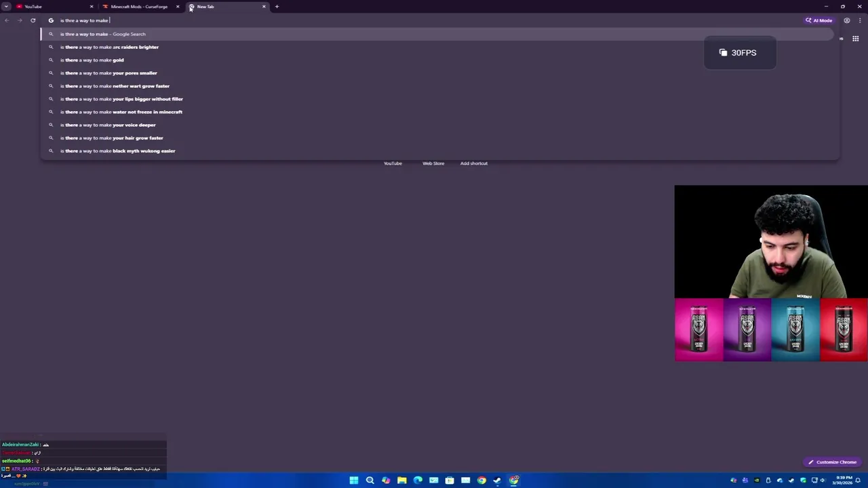The width and height of the screenshot is (868, 488).
Task: Click the Customize Chrome button
Action: point(831,462)
